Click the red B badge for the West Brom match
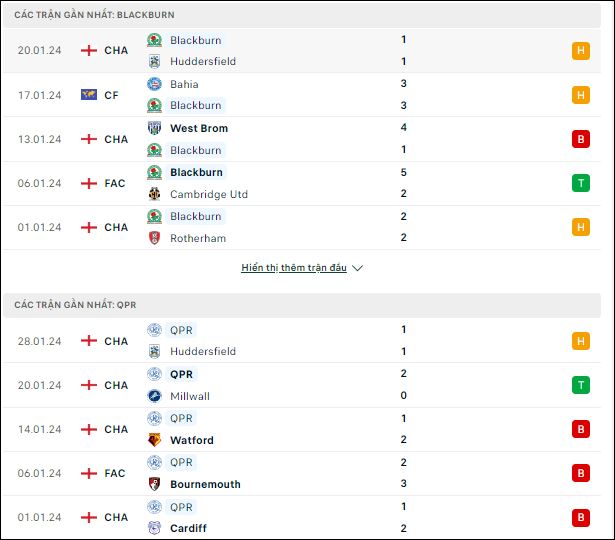The width and height of the screenshot is (615, 540). tap(581, 139)
